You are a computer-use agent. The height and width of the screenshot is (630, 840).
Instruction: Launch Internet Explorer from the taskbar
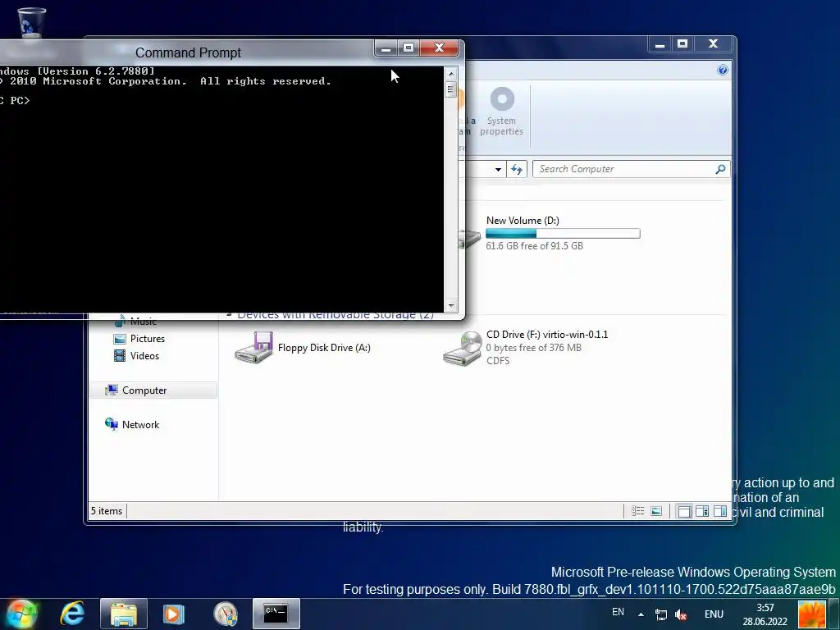coord(72,614)
